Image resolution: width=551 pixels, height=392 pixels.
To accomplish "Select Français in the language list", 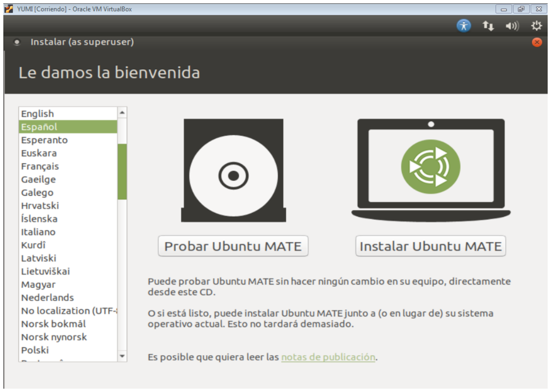I will click(x=40, y=166).
